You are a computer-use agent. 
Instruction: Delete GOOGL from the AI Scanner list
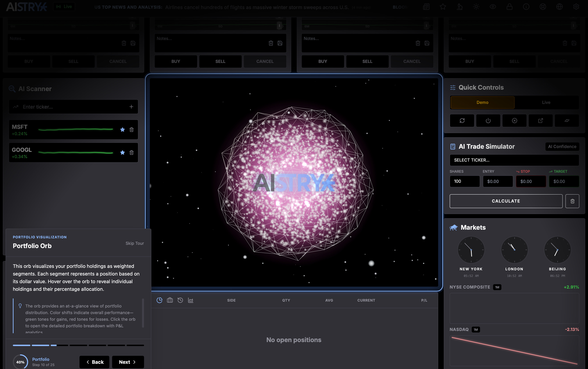pyautogui.click(x=131, y=153)
